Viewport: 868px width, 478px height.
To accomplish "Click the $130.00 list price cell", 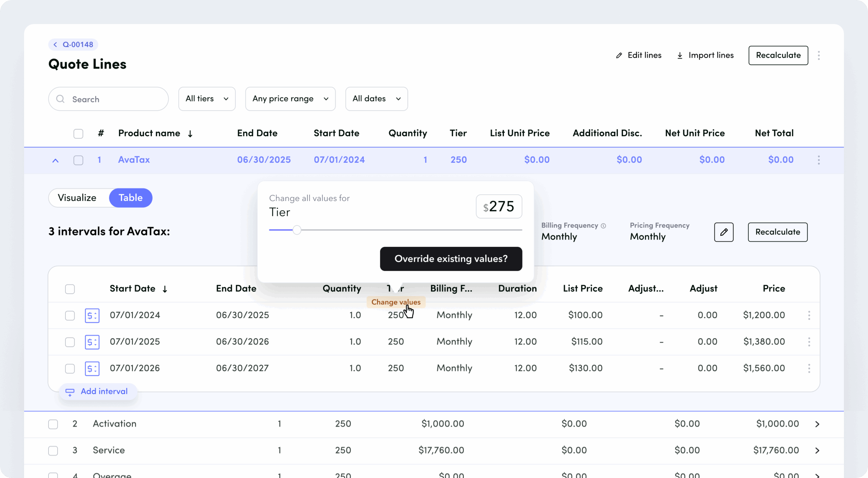I will (586, 368).
